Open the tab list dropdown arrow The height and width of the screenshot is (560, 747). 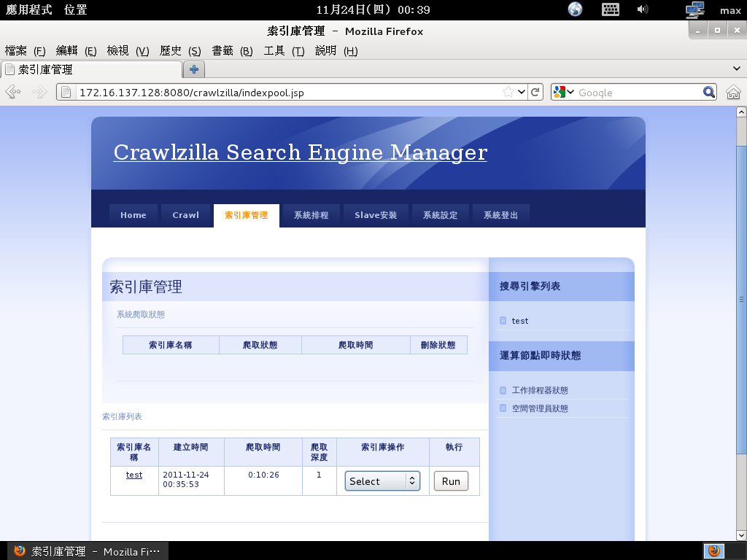tap(737, 69)
